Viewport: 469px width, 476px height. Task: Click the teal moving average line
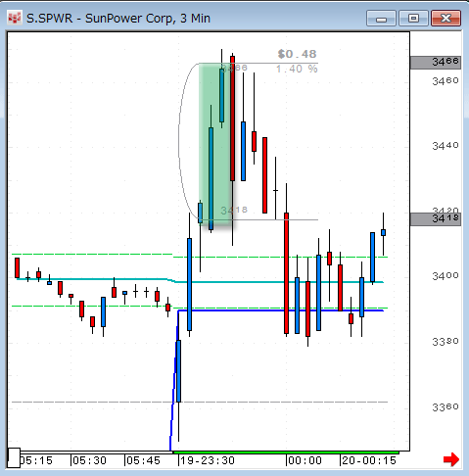pos(199,281)
